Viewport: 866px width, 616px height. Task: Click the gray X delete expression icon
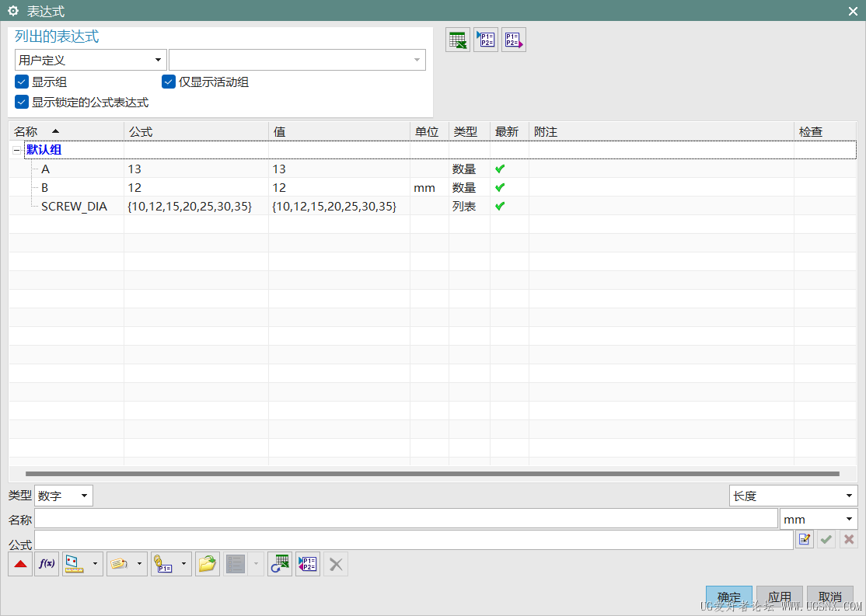point(336,564)
